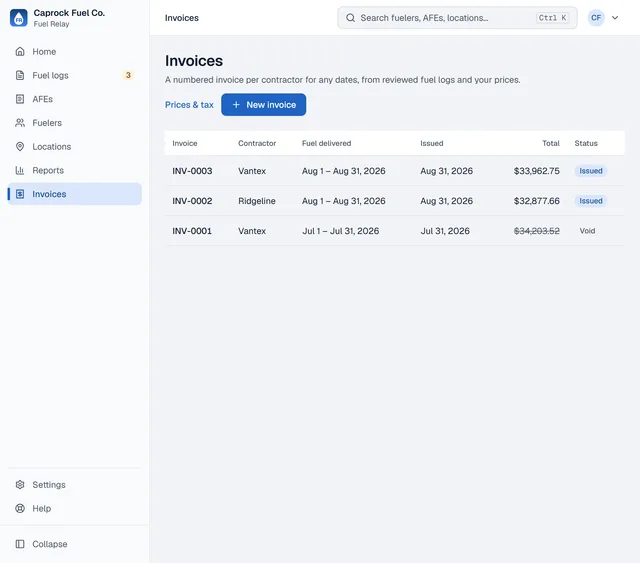Screen dimensions: 640x563
Task: Click the Settings gear icon
Action: pos(20,485)
